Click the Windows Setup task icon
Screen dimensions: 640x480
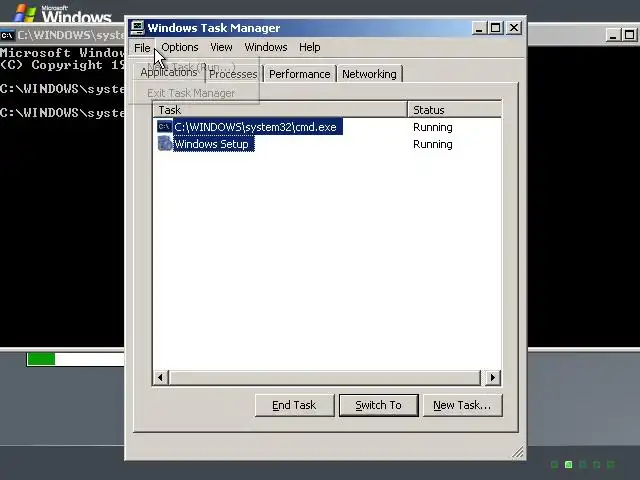click(164, 144)
